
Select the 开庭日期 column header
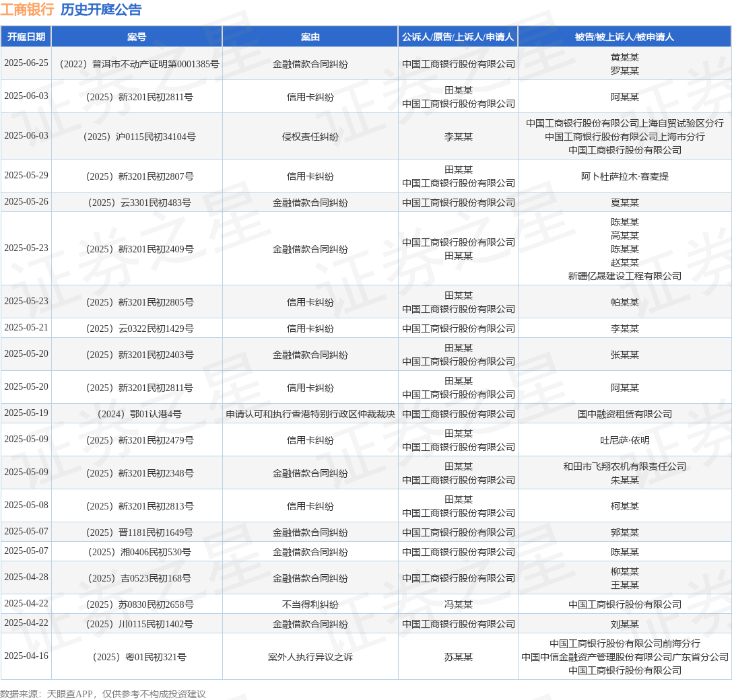pos(26,37)
